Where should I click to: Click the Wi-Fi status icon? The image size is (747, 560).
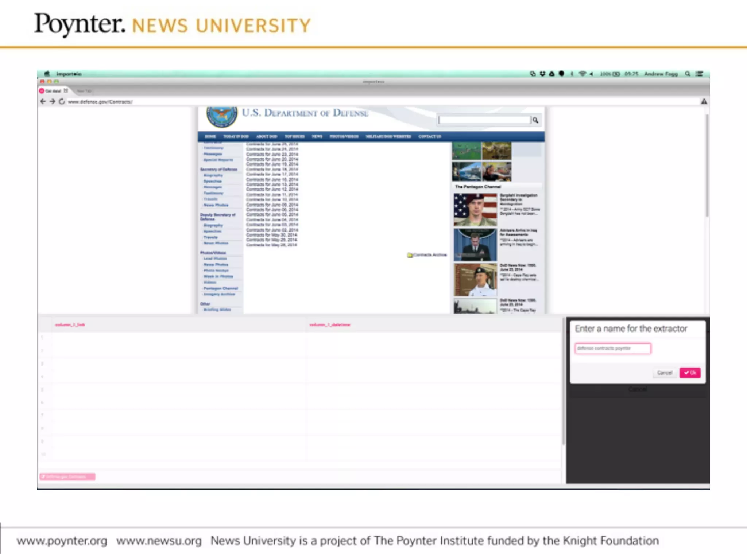pos(582,74)
